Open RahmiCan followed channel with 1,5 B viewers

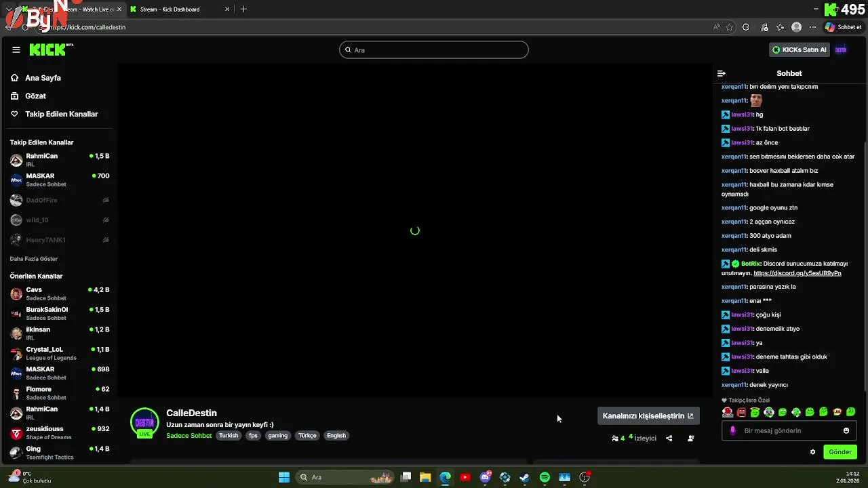(60, 160)
